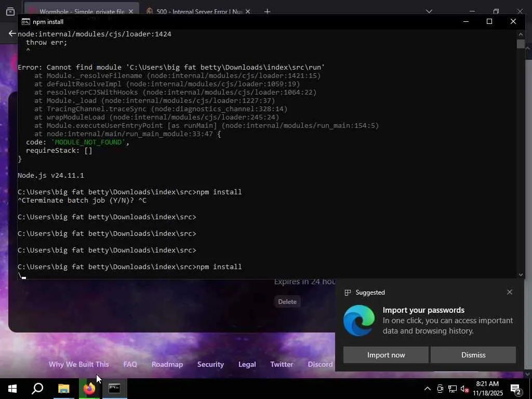
Task: Open the Action Center notifications icon
Action: (515, 389)
